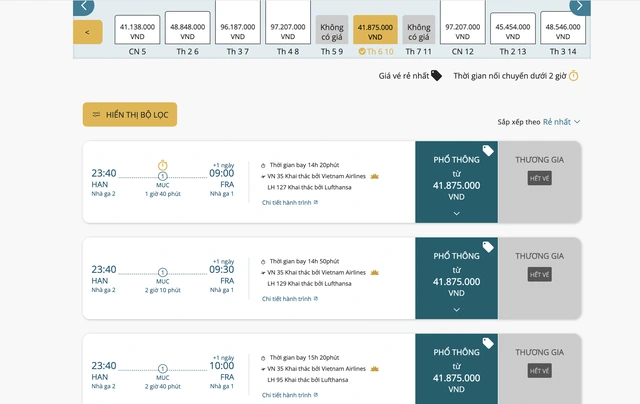Click the stopwatch icon above the first flight's MUC stop
The width and height of the screenshot is (640, 404).
pos(163,164)
